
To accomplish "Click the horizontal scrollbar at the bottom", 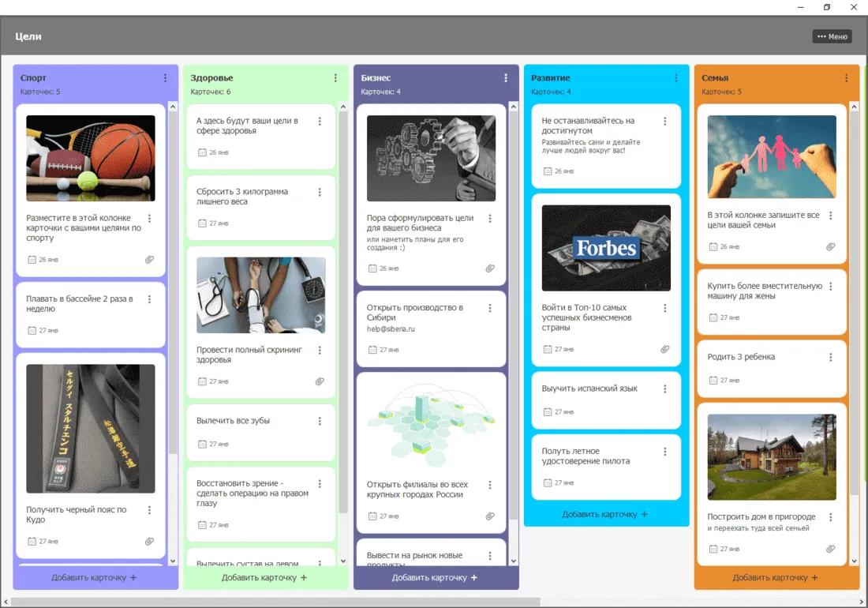I will [275, 602].
